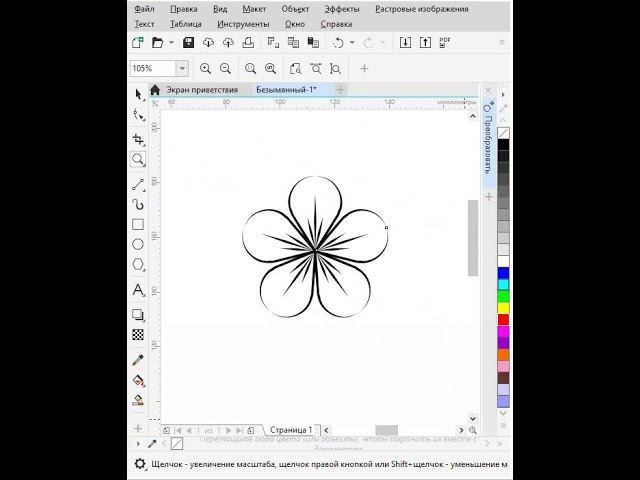Pick the black color swatch

[x=503, y=144]
